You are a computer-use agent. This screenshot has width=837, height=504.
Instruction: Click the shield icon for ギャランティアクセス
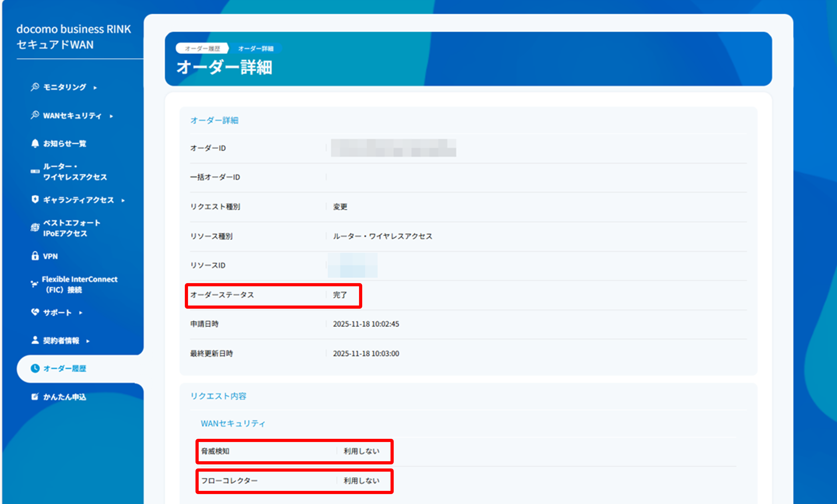tap(35, 199)
